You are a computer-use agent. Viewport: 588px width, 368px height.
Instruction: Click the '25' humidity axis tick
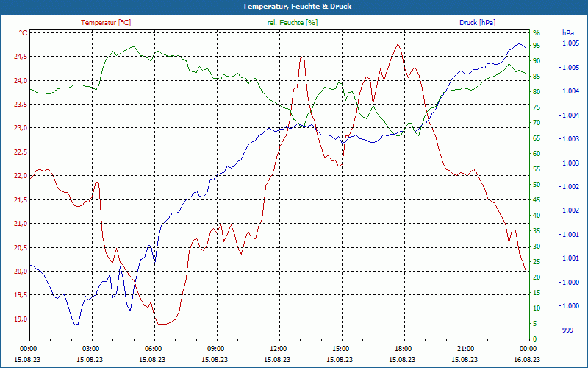pos(537,262)
